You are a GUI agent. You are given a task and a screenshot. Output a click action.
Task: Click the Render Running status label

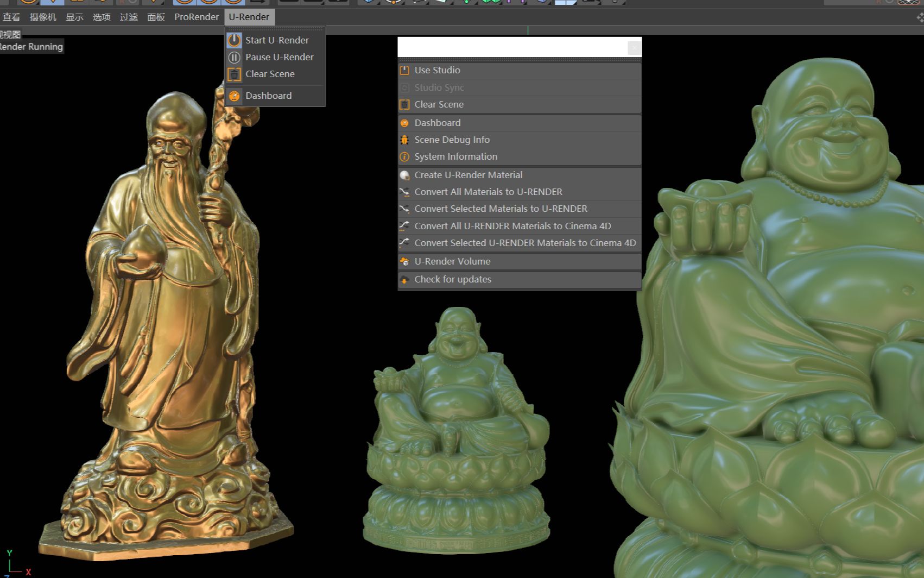click(31, 47)
